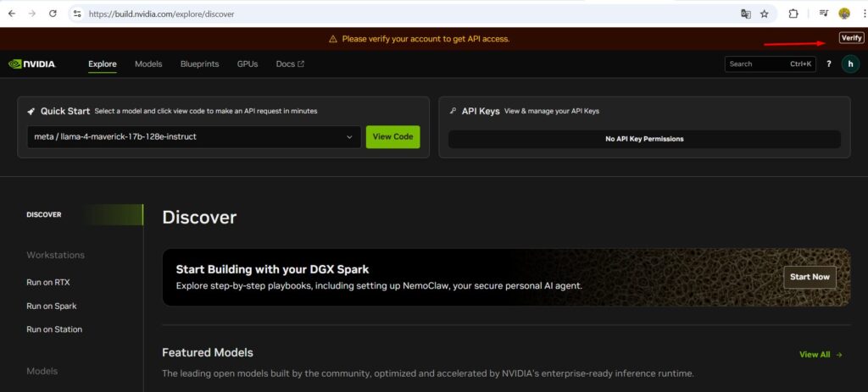Select DISCOVER in the sidebar

point(44,214)
